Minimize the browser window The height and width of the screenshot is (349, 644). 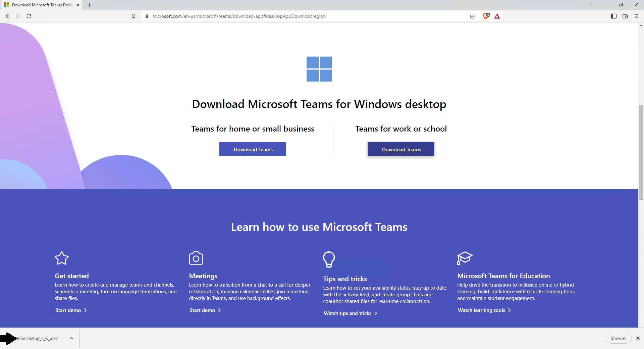(x=605, y=5)
